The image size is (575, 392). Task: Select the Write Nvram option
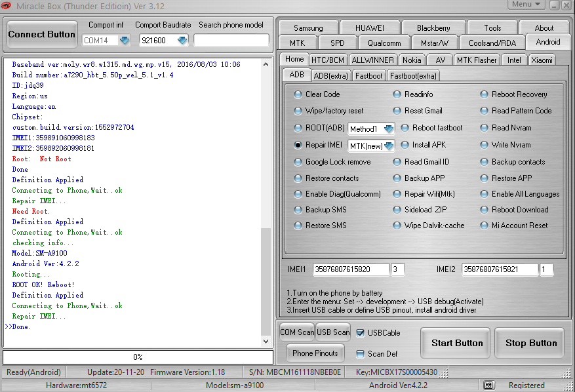(484, 145)
